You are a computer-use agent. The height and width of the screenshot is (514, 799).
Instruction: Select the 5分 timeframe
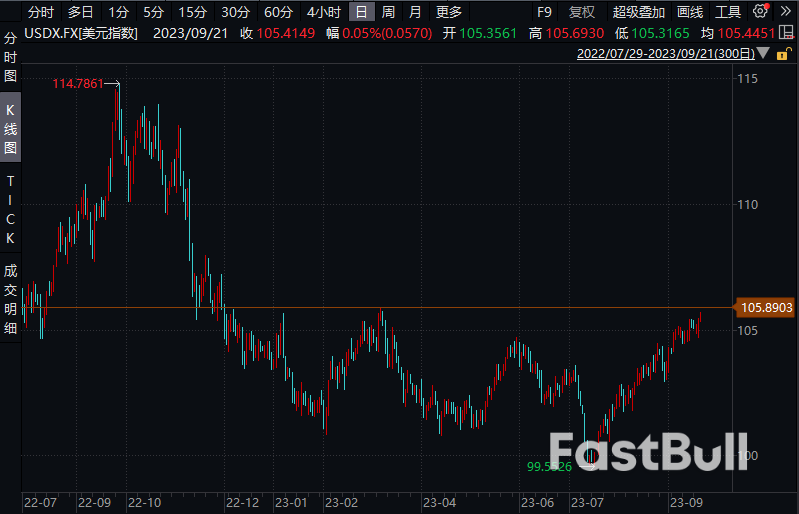point(153,12)
